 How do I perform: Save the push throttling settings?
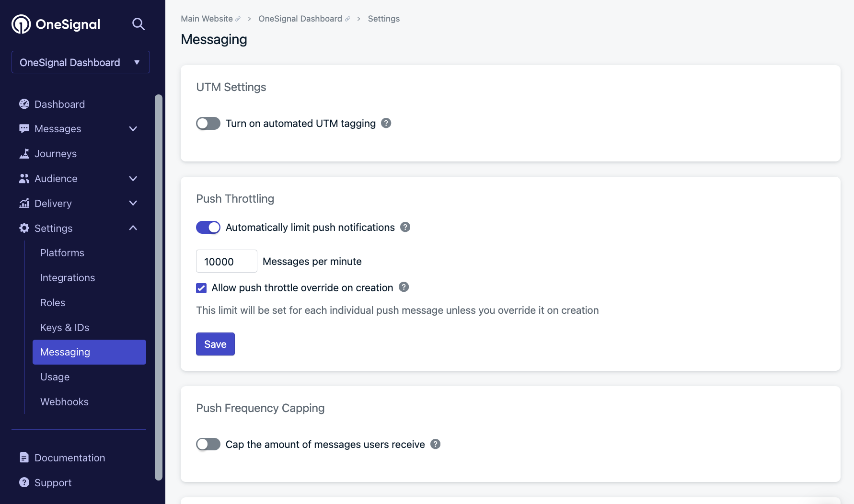coord(215,344)
